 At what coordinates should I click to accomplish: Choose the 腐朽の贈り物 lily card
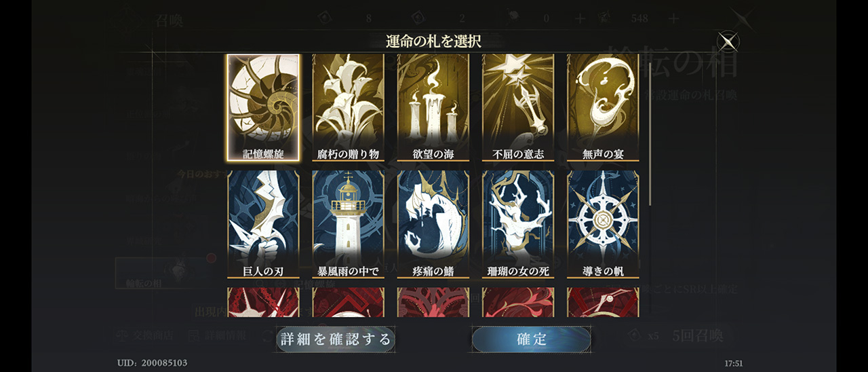click(348, 107)
